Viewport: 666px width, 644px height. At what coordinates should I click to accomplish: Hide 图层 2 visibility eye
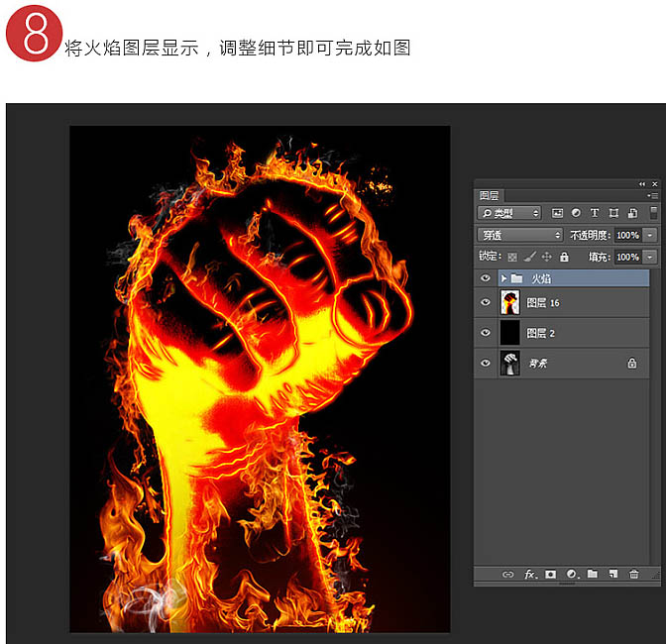[486, 332]
